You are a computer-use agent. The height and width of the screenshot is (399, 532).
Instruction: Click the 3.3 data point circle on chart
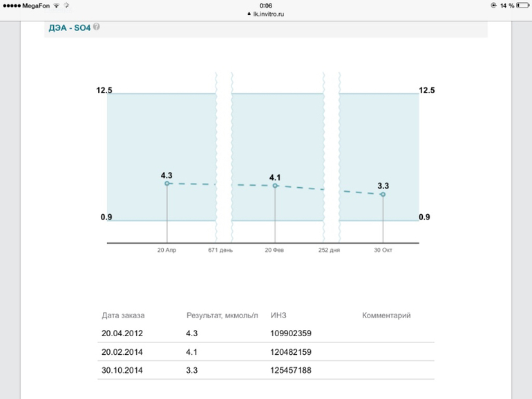pyautogui.click(x=383, y=194)
